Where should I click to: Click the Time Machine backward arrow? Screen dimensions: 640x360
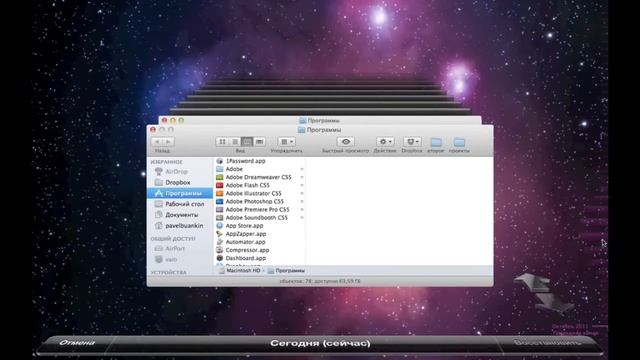tap(533, 282)
